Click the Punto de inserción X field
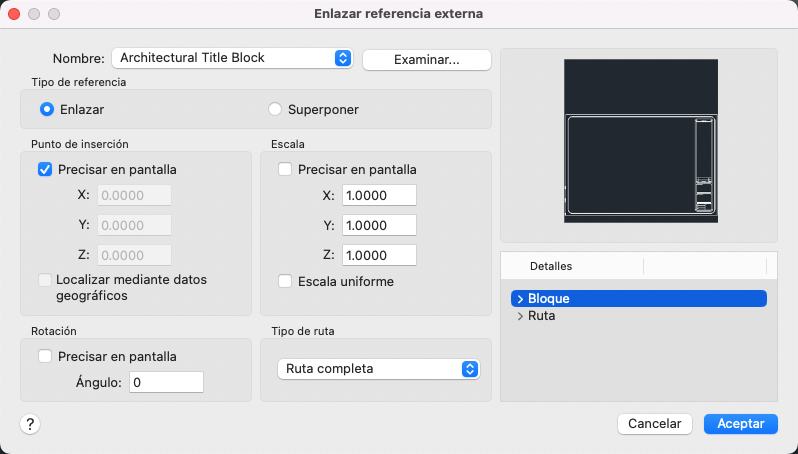 [134, 195]
